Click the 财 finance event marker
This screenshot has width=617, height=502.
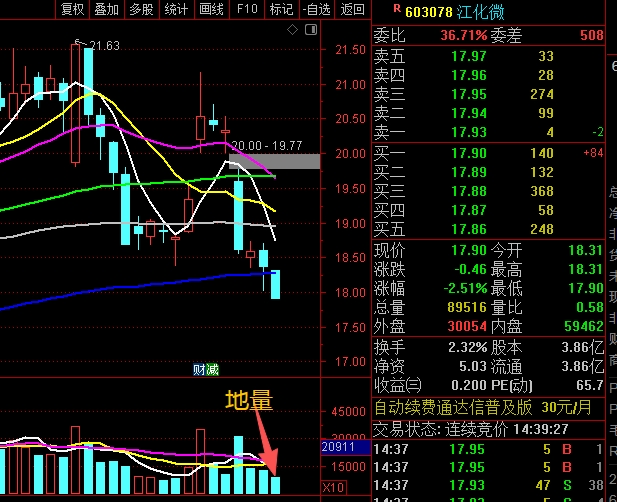(199, 369)
